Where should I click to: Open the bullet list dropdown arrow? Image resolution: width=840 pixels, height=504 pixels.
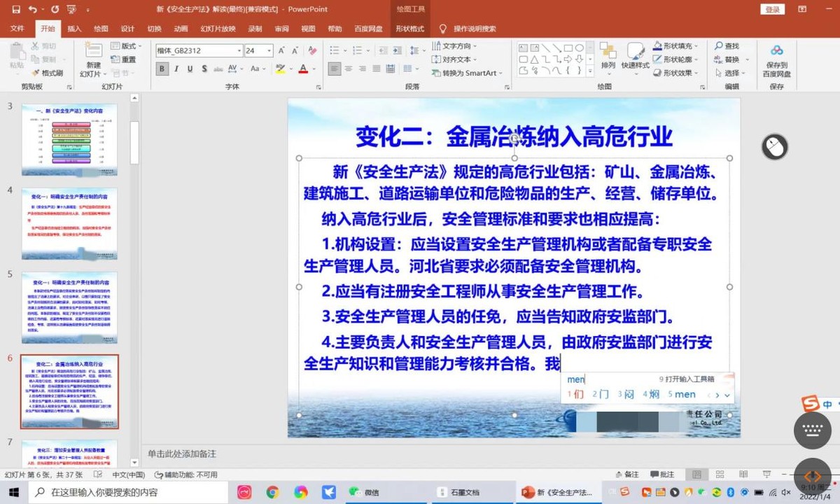tap(345, 50)
